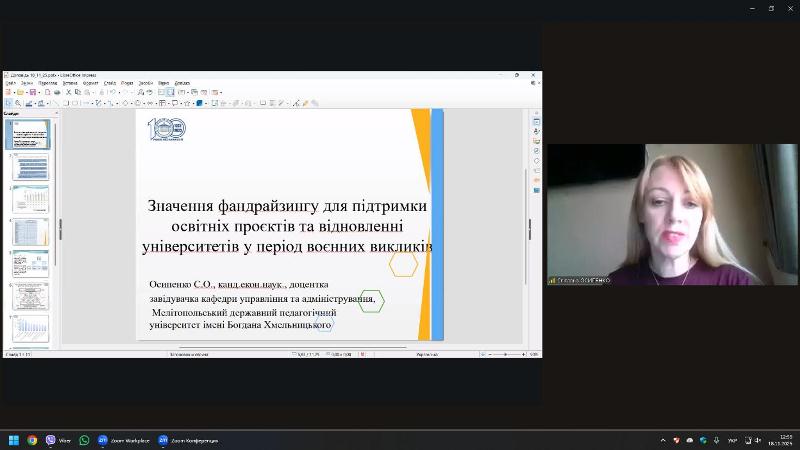
Task: Click the slide title about фандрайзингу
Action: tap(287, 226)
